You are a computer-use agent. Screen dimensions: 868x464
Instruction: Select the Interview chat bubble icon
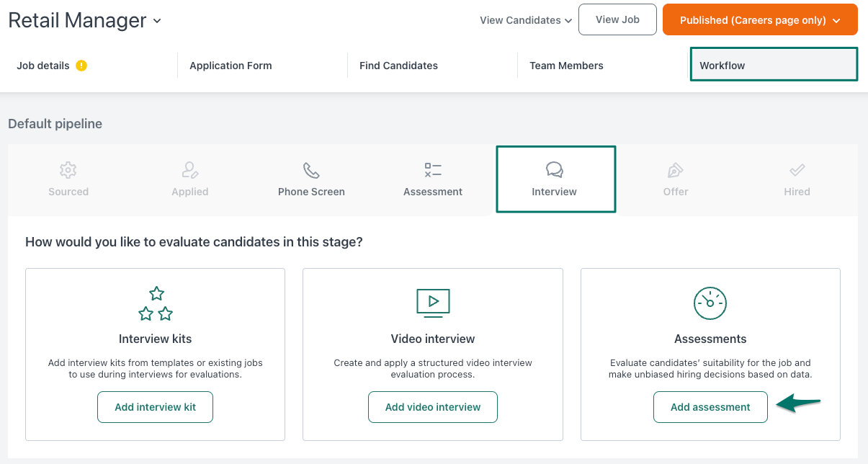tap(554, 170)
